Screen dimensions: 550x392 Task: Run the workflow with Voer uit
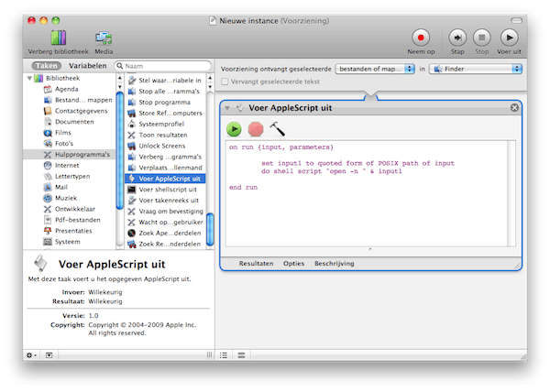click(509, 38)
